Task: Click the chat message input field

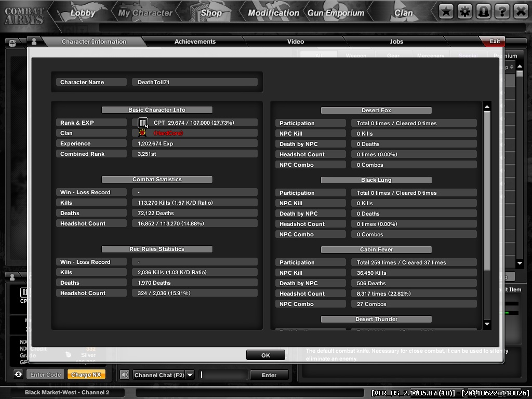Action: 223,375
